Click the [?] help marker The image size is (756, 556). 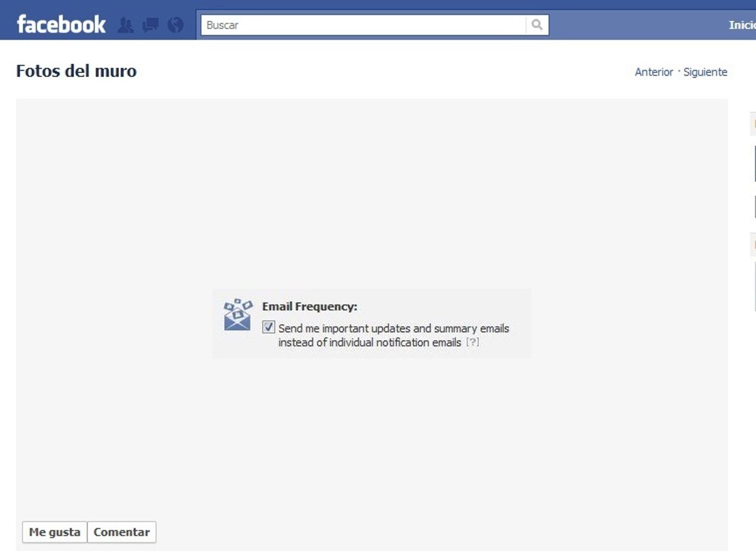click(x=472, y=343)
